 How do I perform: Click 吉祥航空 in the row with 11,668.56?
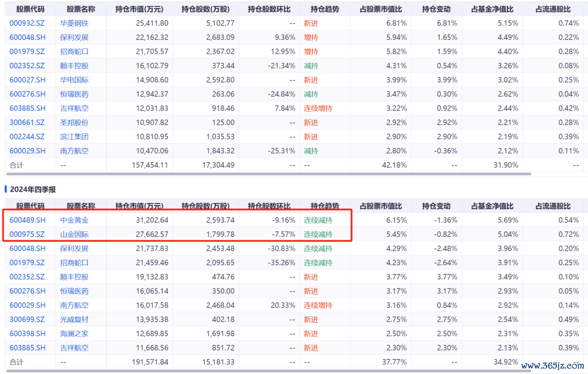coord(74,348)
